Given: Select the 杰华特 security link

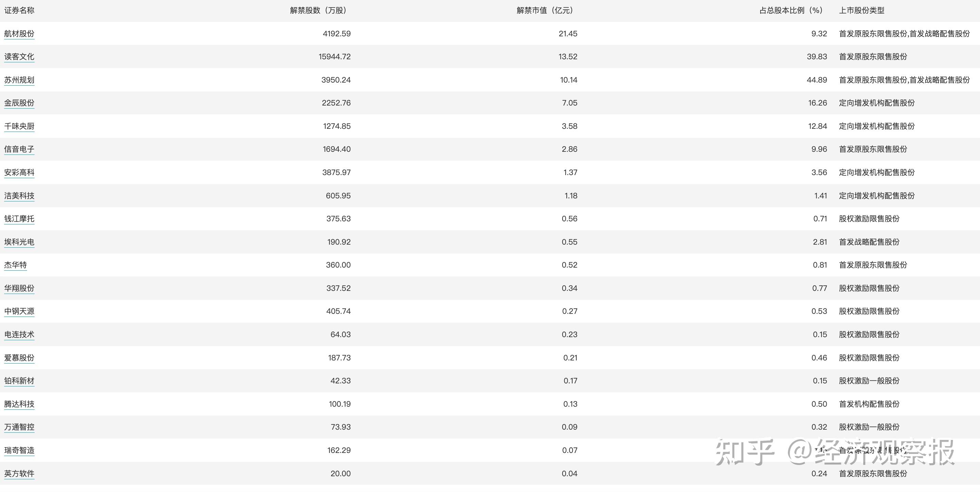Looking at the screenshot, I should (15, 265).
